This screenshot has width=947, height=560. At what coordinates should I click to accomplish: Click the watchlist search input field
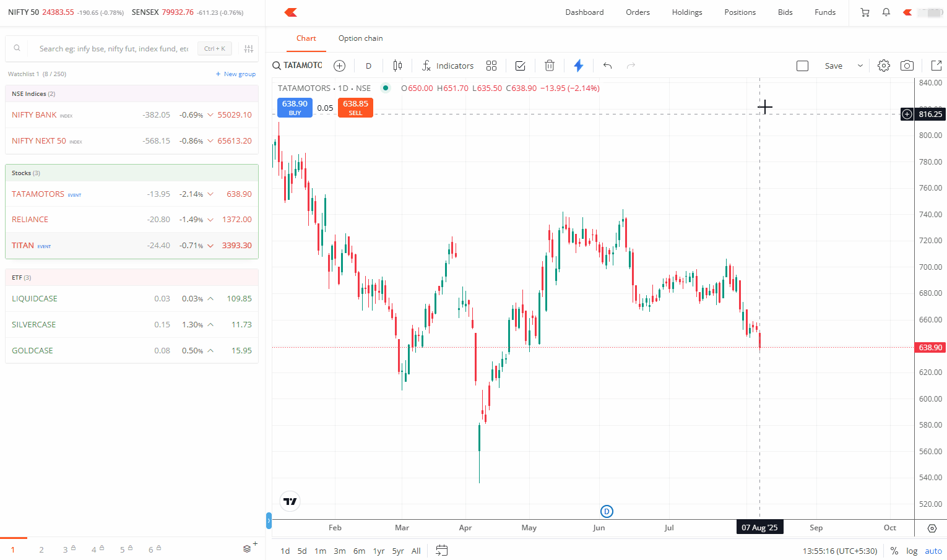tap(114, 49)
